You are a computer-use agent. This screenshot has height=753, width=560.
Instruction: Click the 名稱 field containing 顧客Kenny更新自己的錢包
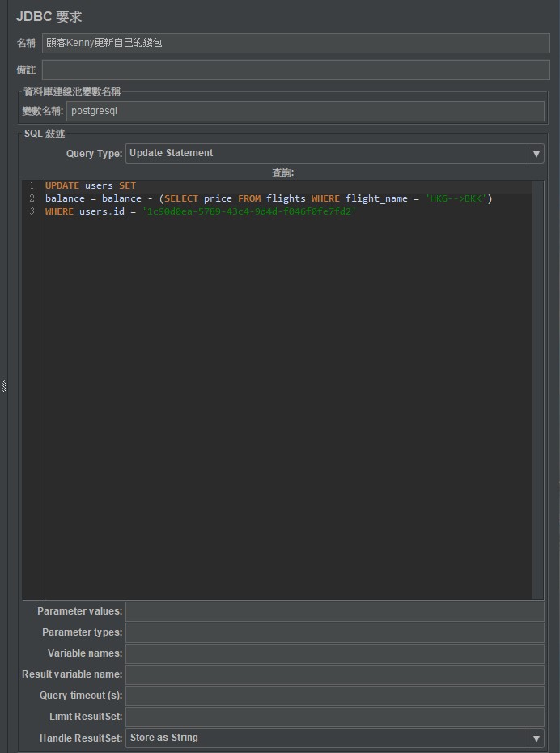pyautogui.click(x=295, y=43)
